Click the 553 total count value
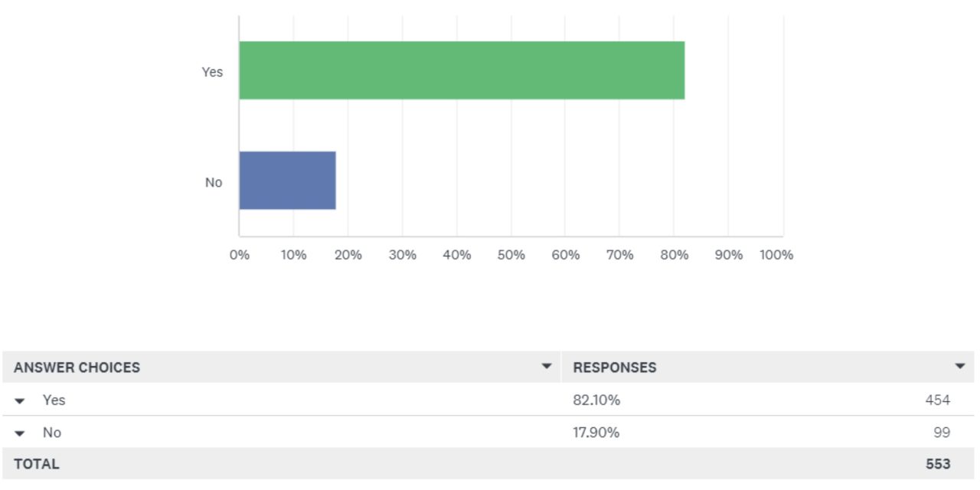Screen dimensions: 980x490 click(x=937, y=464)
